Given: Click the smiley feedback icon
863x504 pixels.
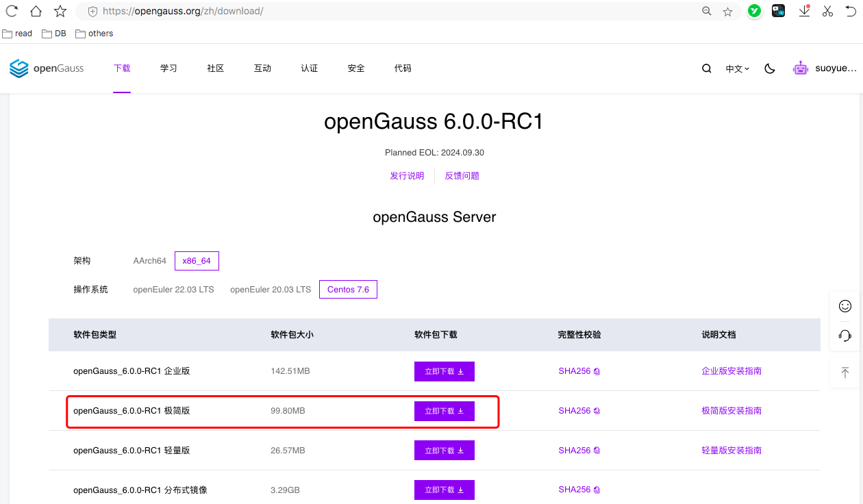Looking at the screenshot, I should click(845, 306).
